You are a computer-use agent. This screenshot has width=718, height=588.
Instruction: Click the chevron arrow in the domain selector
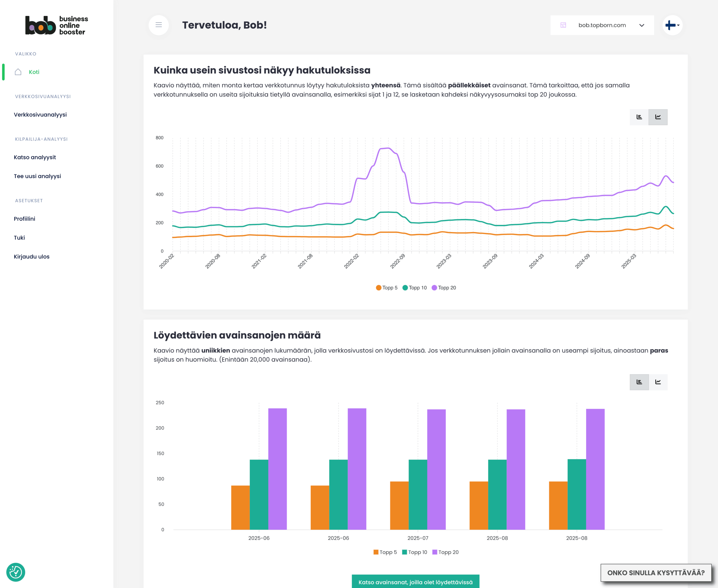[641, 26]
